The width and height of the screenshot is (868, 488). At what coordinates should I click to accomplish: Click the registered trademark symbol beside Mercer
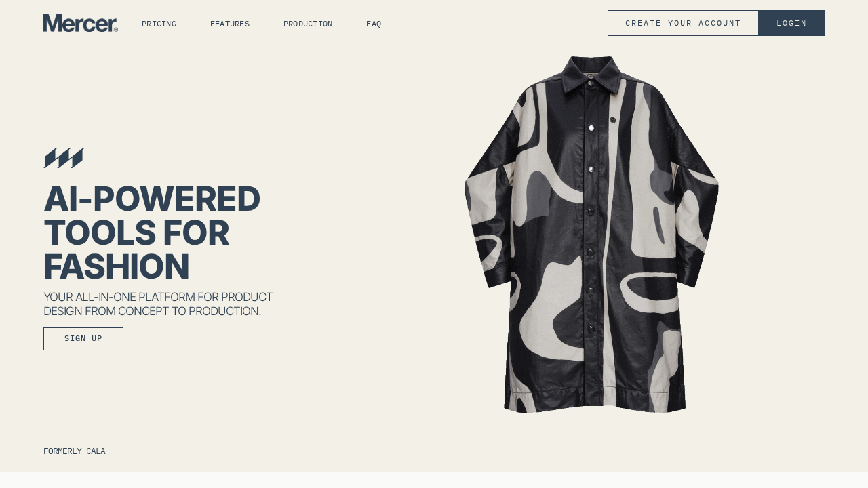pyautogui.click(x=115, y=29)
